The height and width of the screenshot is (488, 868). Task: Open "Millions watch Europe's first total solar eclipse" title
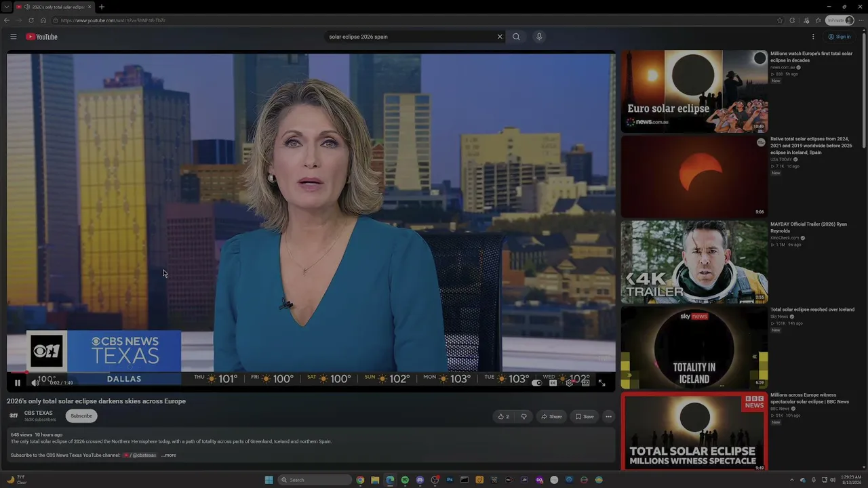(x=811, y=57)
